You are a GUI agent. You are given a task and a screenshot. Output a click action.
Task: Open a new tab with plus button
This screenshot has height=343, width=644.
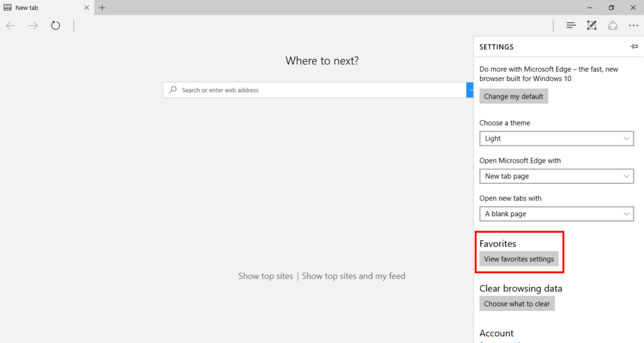click(102, 8)
